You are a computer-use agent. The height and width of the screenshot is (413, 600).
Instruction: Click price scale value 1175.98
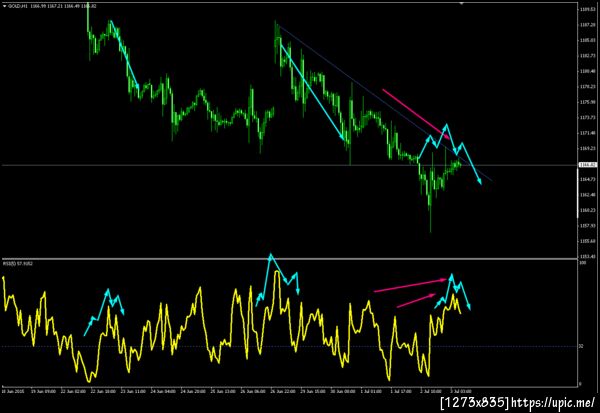click(588, 102)
